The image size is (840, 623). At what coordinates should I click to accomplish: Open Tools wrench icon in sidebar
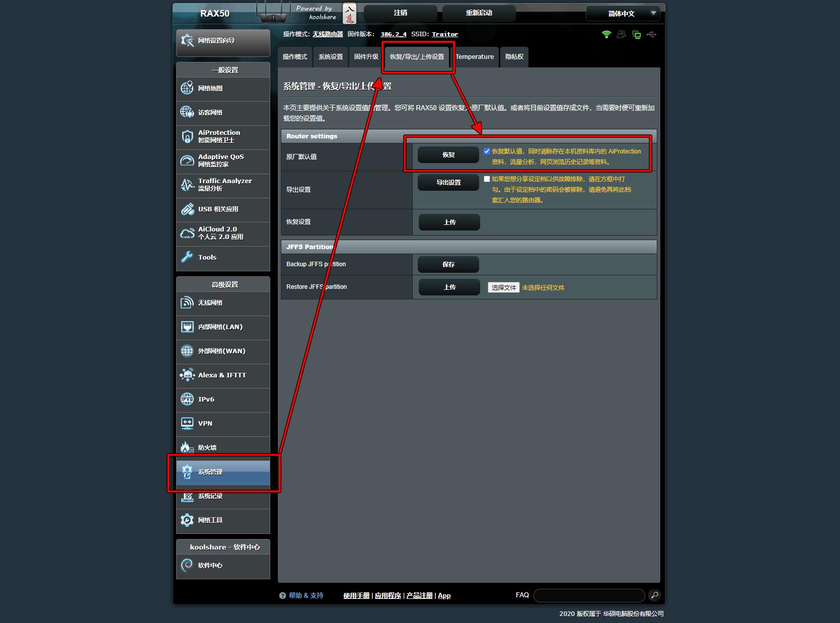tap(187, 257)
